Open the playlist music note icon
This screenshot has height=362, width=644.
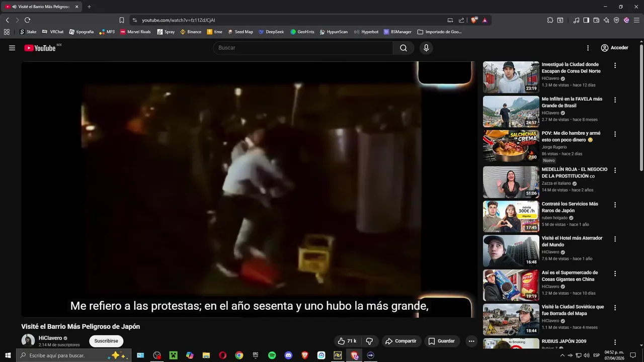tap(576, 20)
